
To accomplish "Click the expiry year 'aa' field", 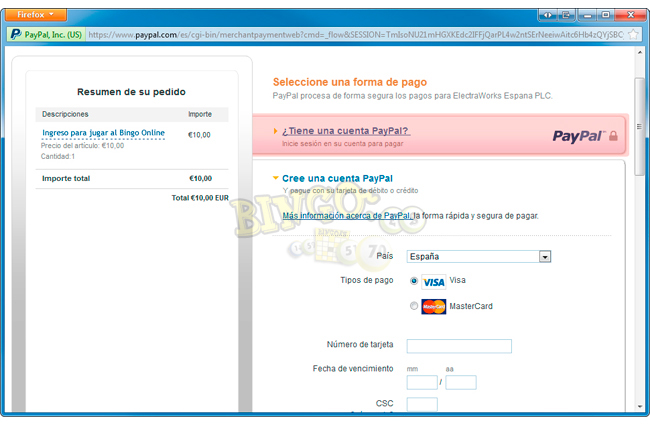I will 461,382.
